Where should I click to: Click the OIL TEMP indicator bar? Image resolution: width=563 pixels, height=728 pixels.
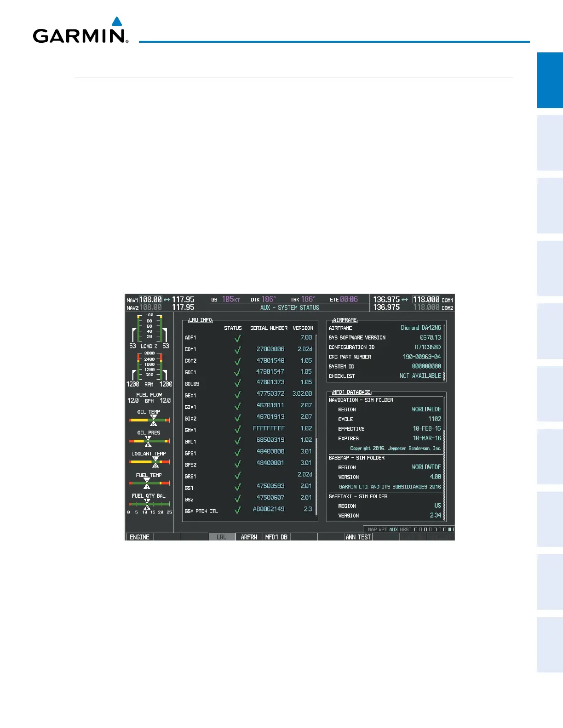[149, 420]
